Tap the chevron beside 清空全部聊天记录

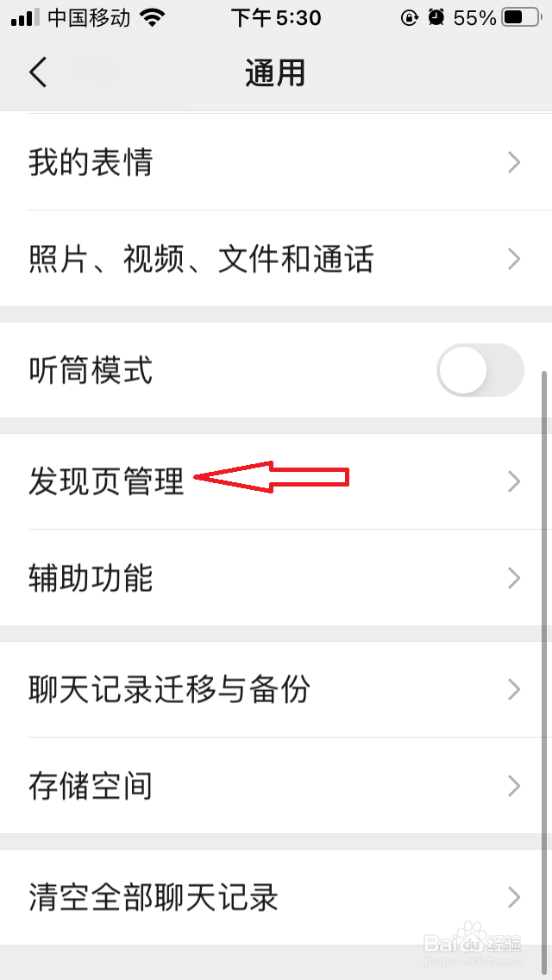(x=514, y=897)
